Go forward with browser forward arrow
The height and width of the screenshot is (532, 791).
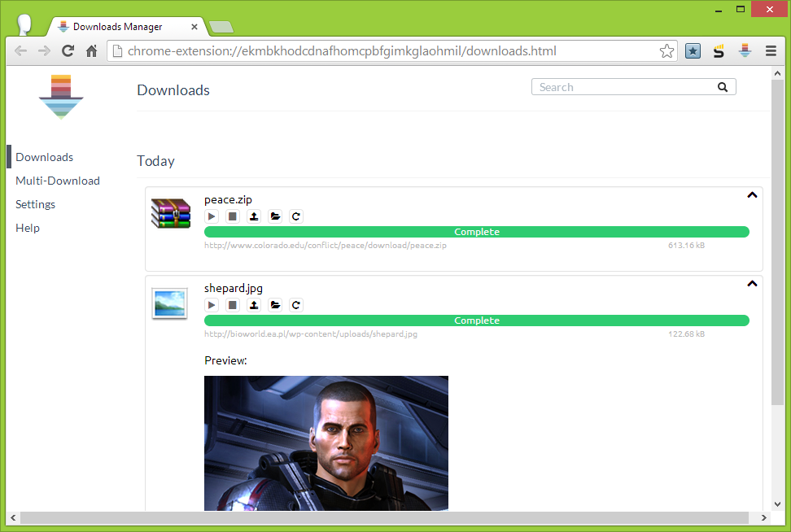click(45, 51)
